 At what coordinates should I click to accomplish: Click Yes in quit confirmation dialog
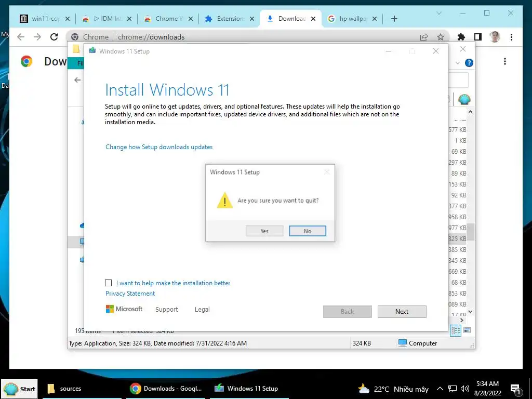click(264, 231)
